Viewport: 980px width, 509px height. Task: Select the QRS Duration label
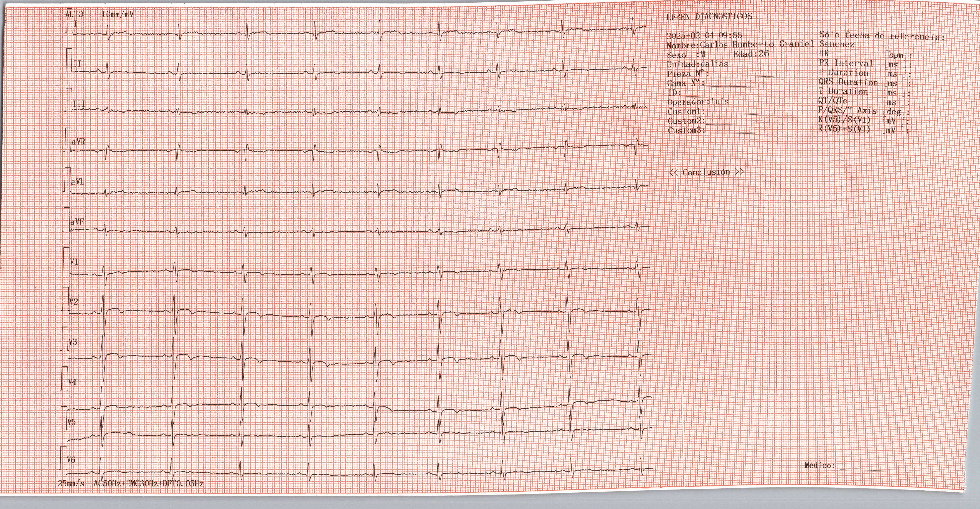point(848,82)
